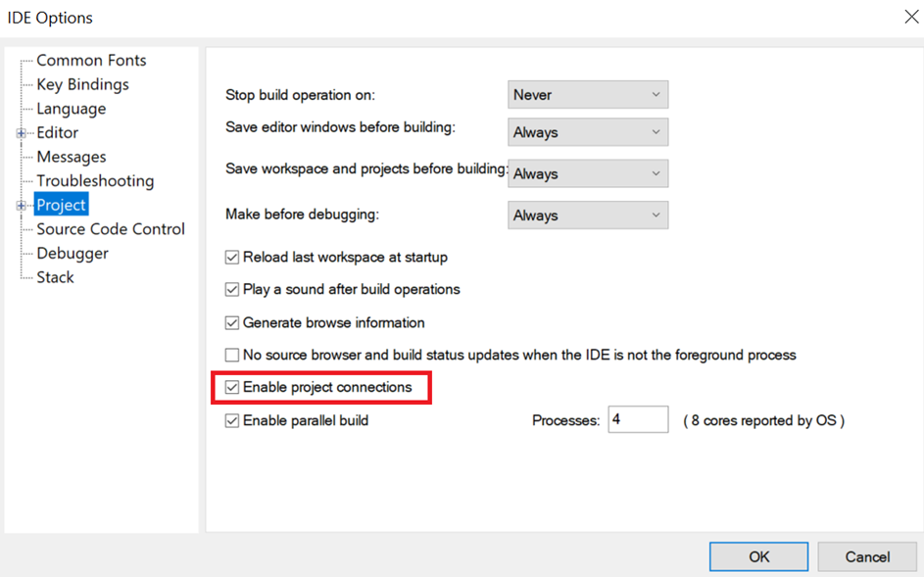Image resolution: width=924 pixels, height=577 pixels.
Task: Toggle Enable project connections checkbox
Action: pyautogui.click(x=232, y=388)
